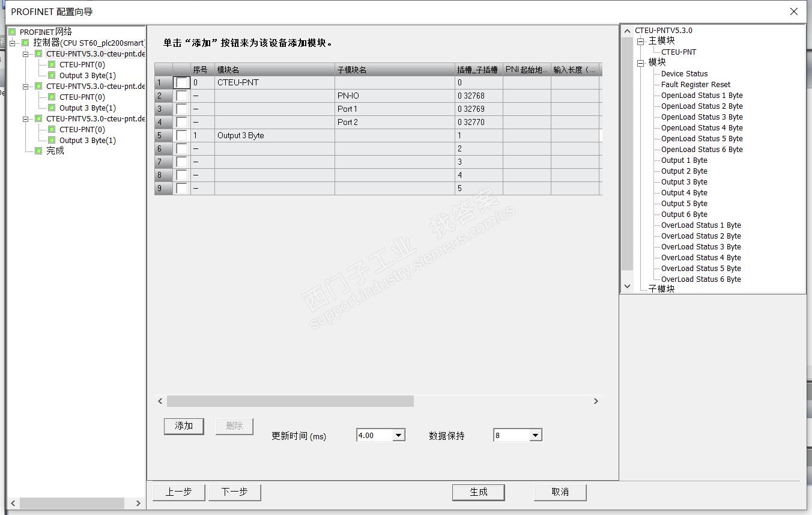
Task: Go back with the 上一步 button
Action: point(178,492)
